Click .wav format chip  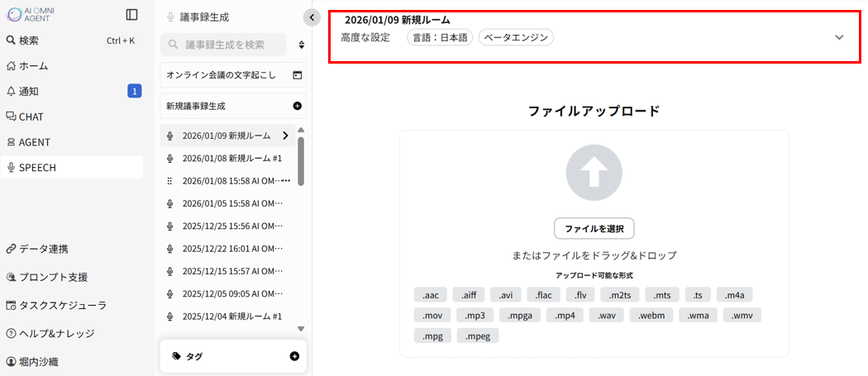(x=606, y=316)
